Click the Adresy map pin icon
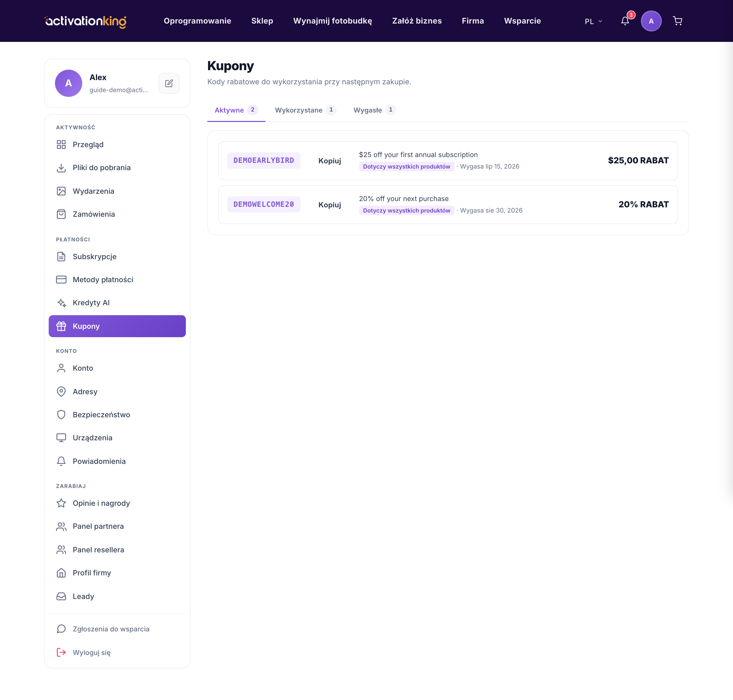 61,391
